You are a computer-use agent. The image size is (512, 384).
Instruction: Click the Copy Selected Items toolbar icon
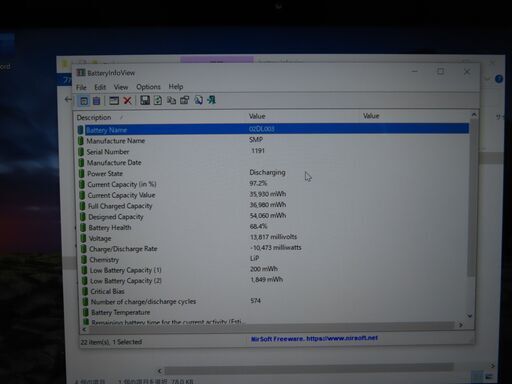coord(171,100)
